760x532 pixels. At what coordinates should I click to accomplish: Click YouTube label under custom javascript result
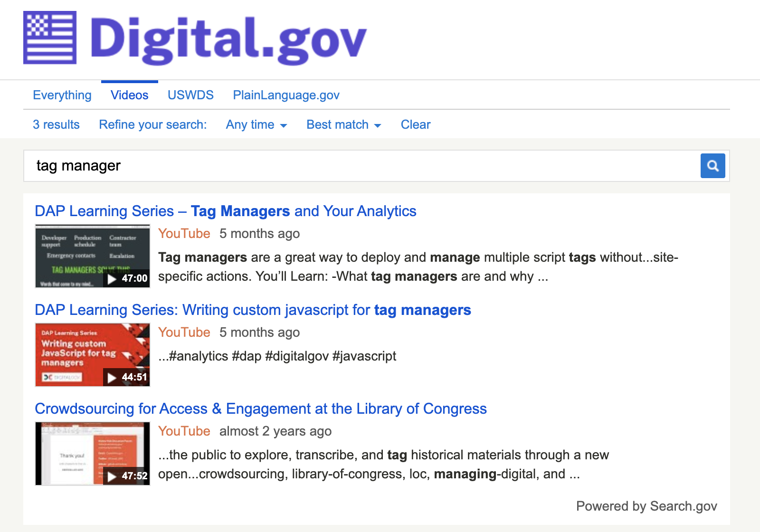coord(184,332)
